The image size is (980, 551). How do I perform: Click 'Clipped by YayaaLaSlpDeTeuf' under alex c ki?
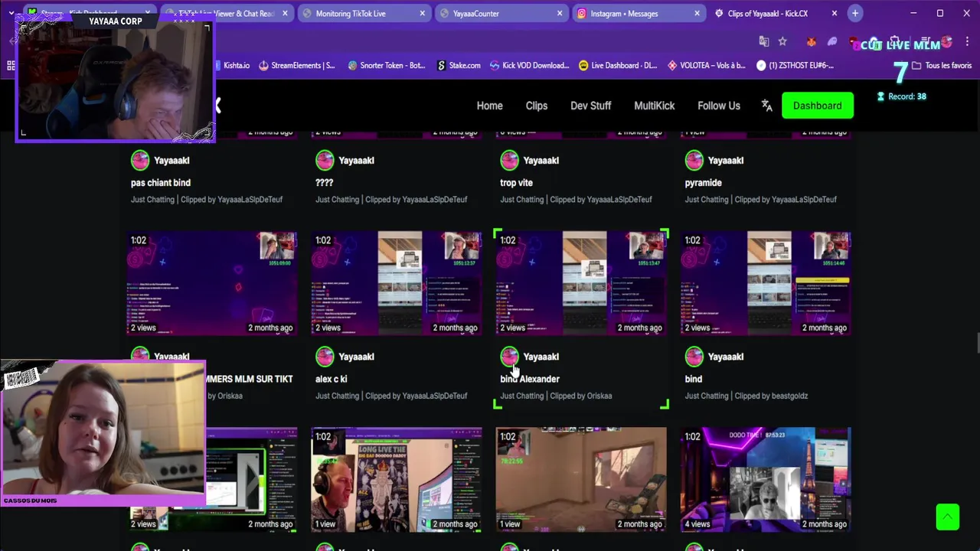(416, 396)
